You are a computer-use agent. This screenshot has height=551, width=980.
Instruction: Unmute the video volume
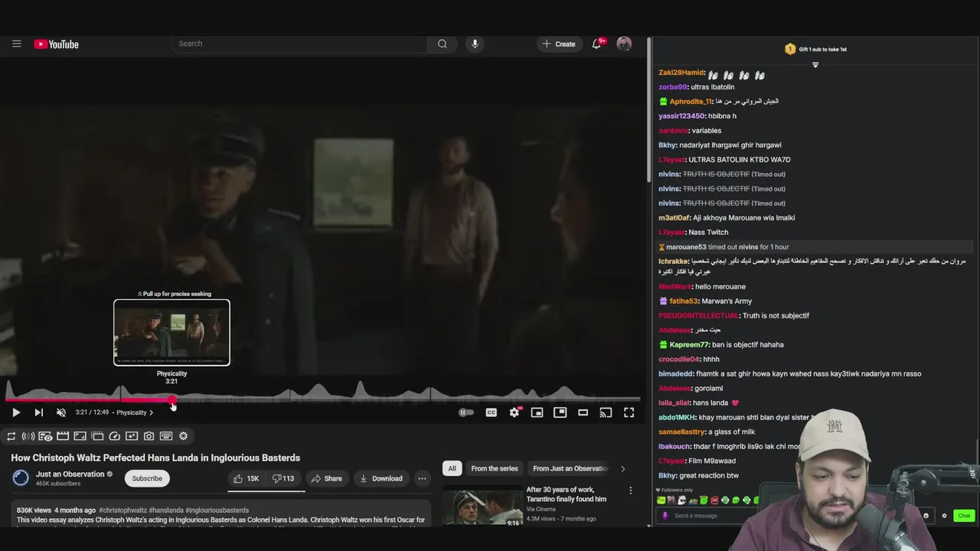click(x=61, y=412)
